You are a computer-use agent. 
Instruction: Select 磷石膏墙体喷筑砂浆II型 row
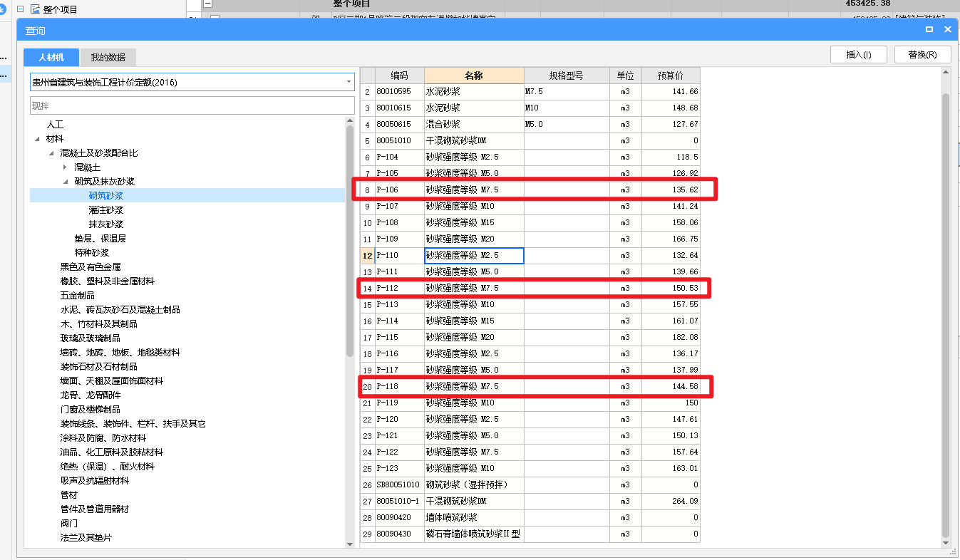[530, 534]
